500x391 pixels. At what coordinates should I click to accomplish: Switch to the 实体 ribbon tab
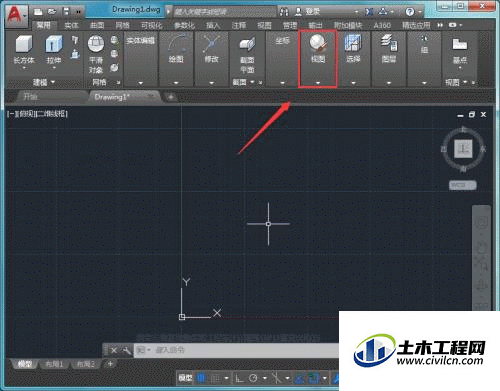(71, 25)
